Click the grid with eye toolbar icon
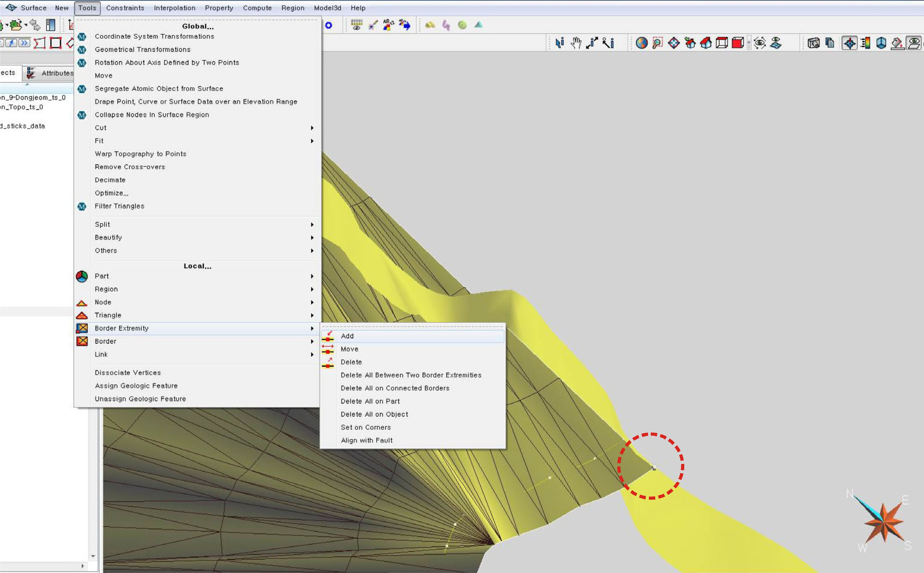The height and width of the screenshot is (573, 924). 357,25
